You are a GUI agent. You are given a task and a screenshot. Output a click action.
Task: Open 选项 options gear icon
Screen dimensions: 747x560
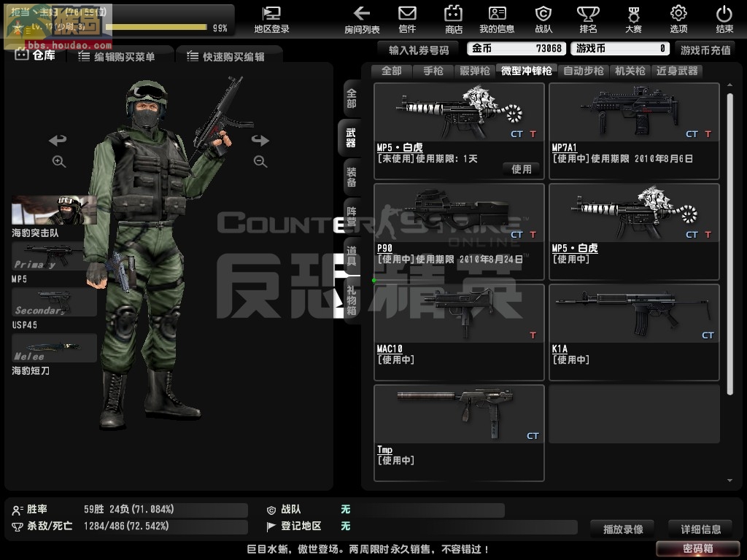[678, 20]
